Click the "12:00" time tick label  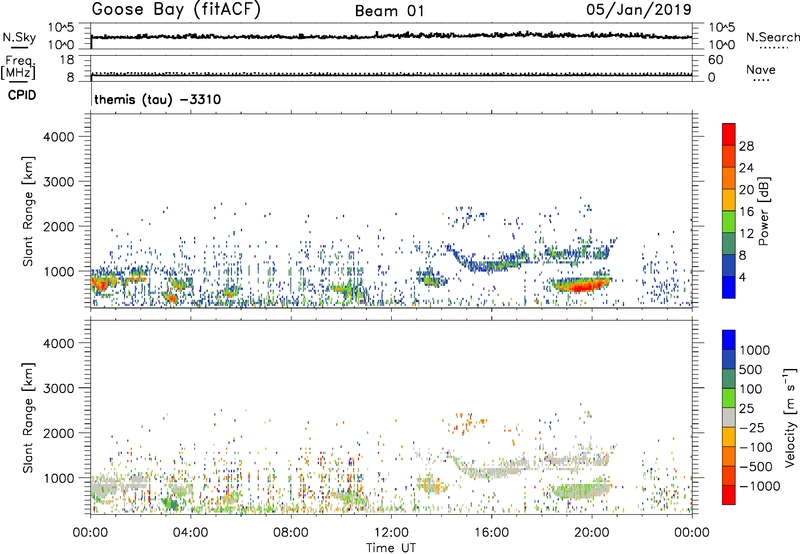click(x=391, y=533)
